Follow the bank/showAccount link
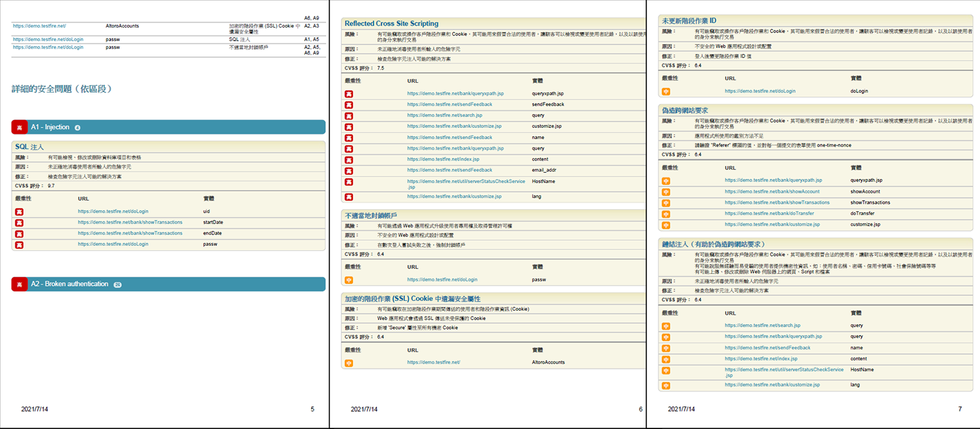980x429 pixels. pyautogui.click(x=772, y=192)
